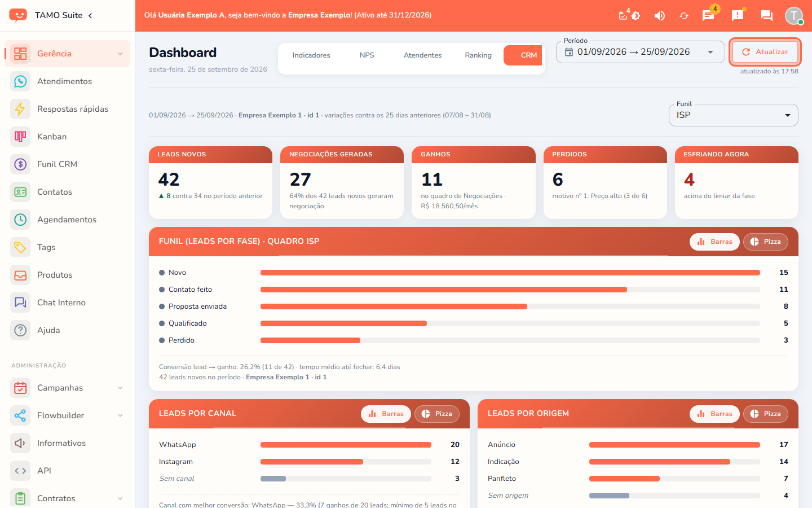Expand the Contratos submenu

coord(68,498)
